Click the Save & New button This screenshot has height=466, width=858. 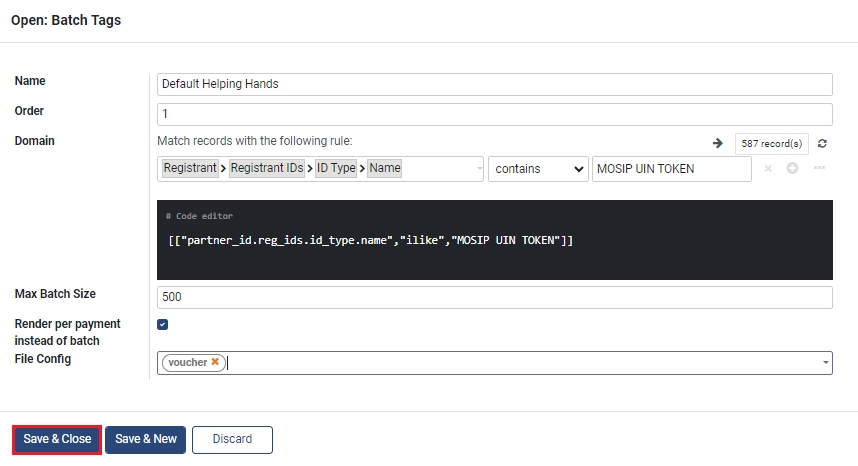point(145,439)
